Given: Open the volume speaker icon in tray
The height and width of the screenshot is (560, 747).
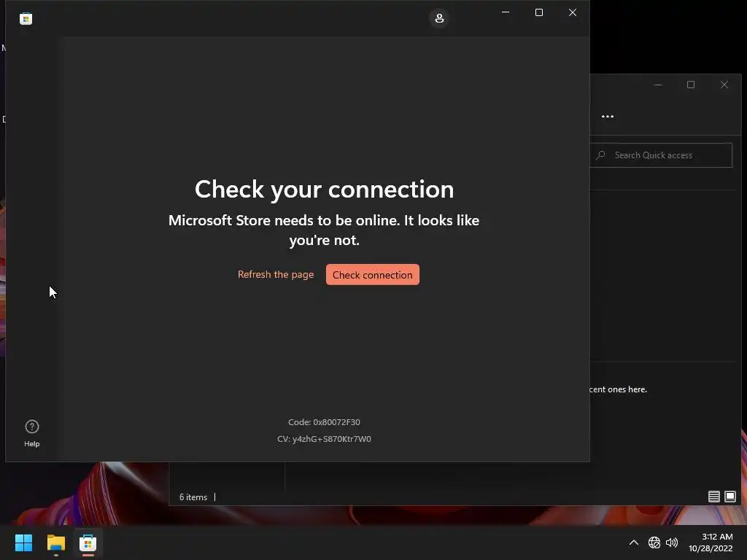Looking at the screenshot, I should pyautogui.click(x=672, y=542).
